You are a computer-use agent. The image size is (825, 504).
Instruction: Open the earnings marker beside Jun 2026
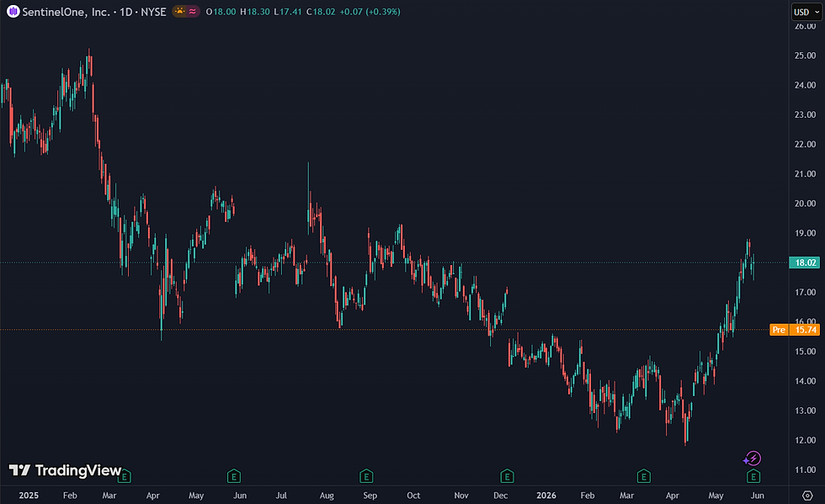click(x=753, y=476)
